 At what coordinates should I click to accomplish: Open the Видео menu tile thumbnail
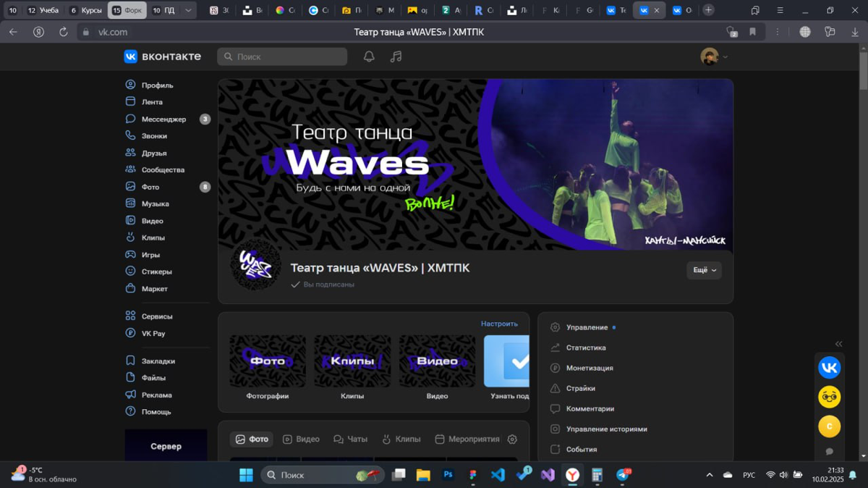437,361
